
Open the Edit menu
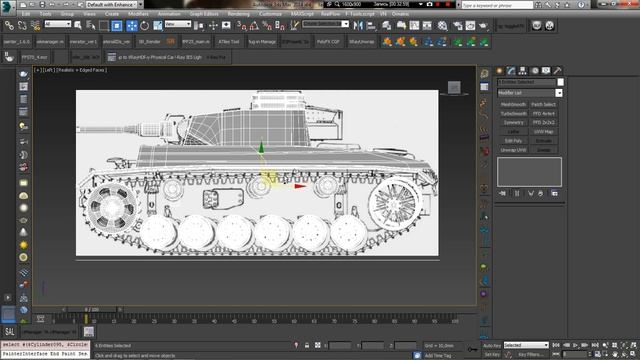(26, 14)
